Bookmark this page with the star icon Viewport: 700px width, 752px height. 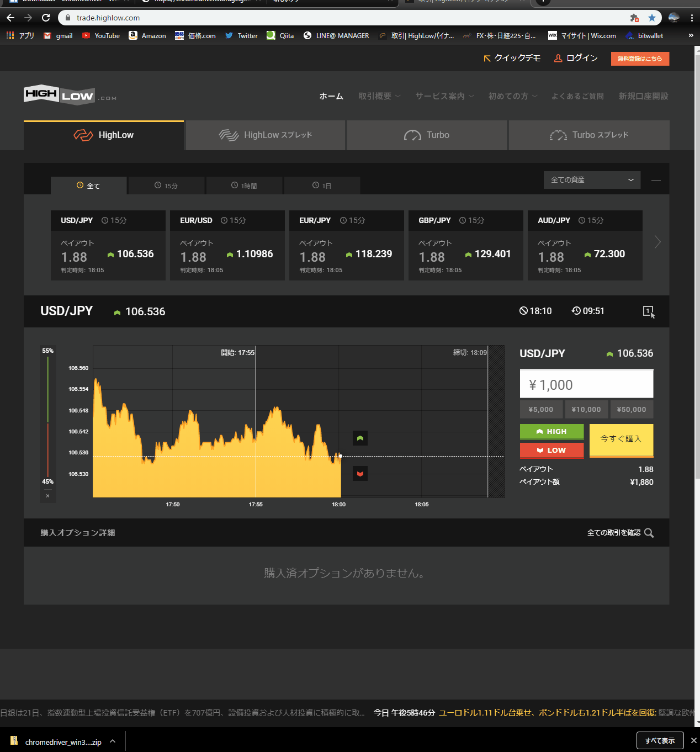pos(652,18)
